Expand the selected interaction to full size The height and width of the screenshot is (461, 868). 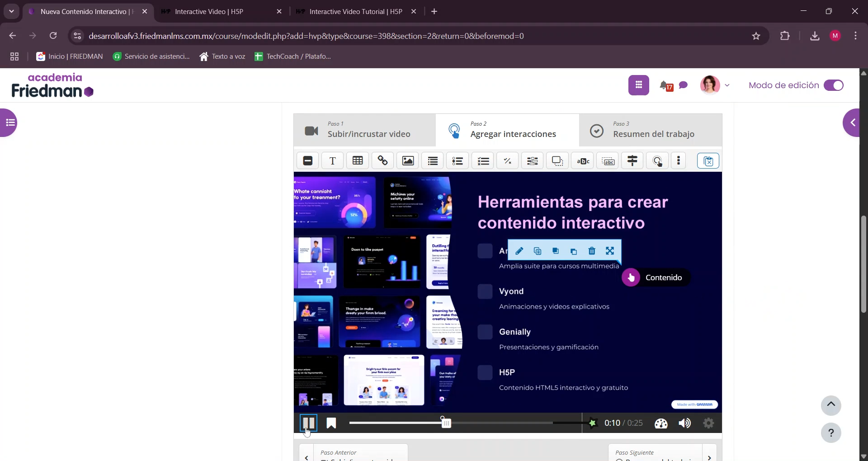[610, 251]
